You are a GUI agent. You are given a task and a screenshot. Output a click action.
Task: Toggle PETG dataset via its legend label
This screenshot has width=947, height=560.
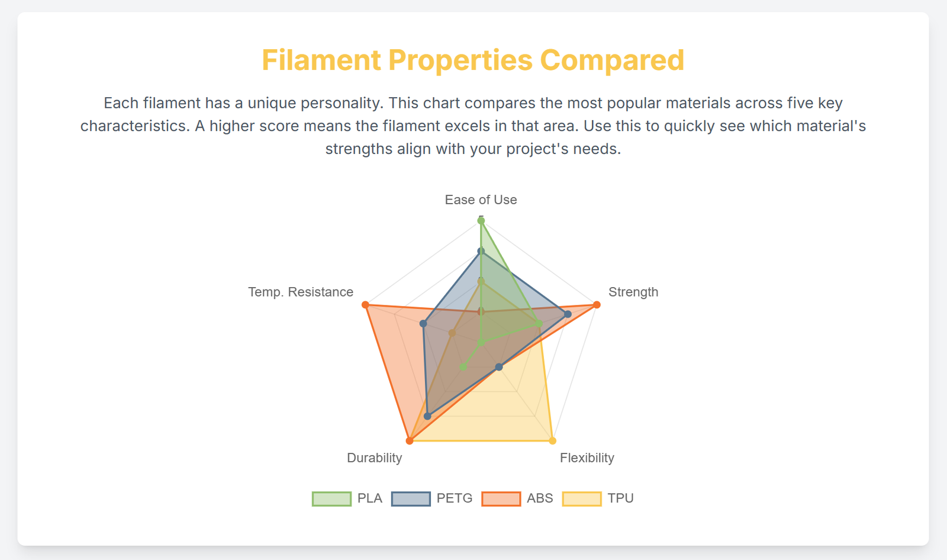click(454, 498)
